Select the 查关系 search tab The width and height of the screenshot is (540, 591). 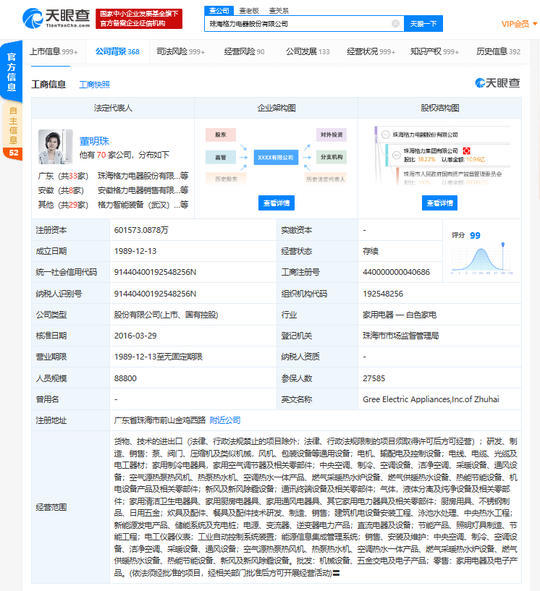coord(279,11)
